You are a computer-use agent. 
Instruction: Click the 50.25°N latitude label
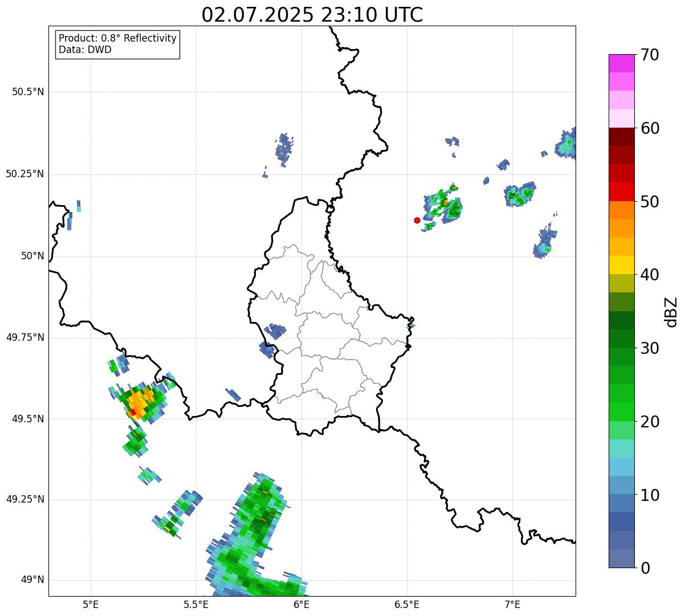25,174
